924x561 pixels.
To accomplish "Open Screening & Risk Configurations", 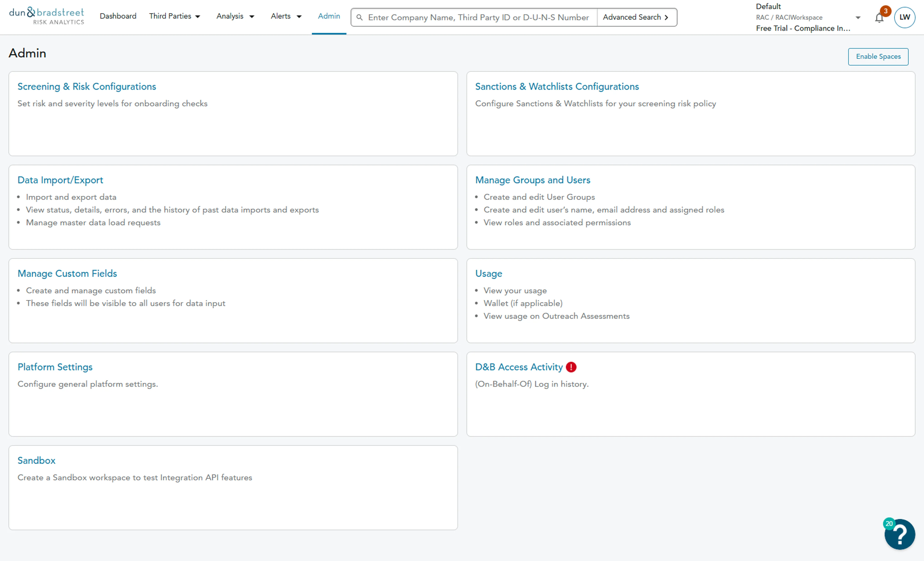I will [87, 86].
